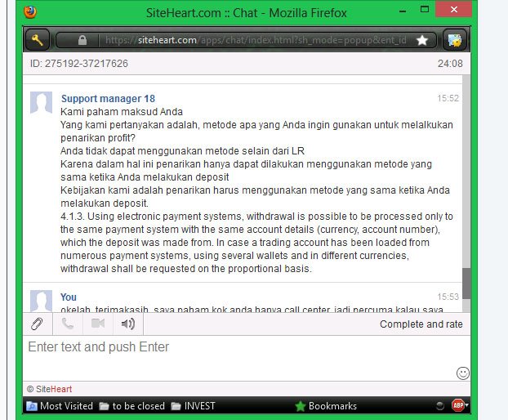508x420 pixels.
Task: Attach a file with the paperclip icon
Action: (x=37, y=324)
